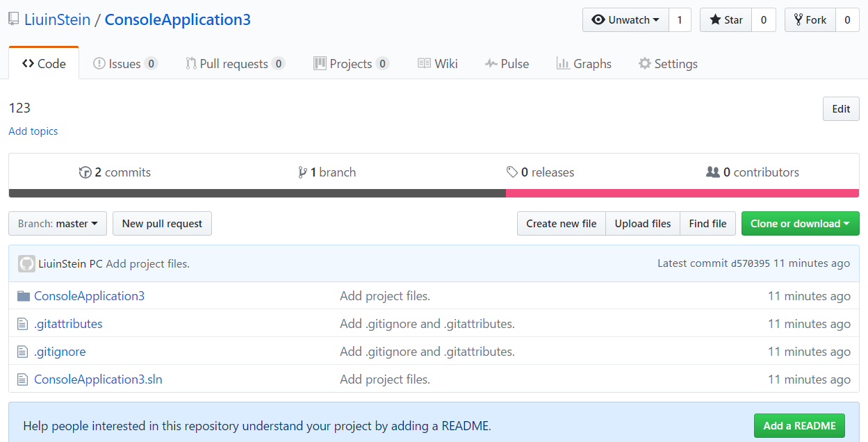Viewport: 868px width, 442px height.
Task: Click the Add topics link
Action: [33, 131]
